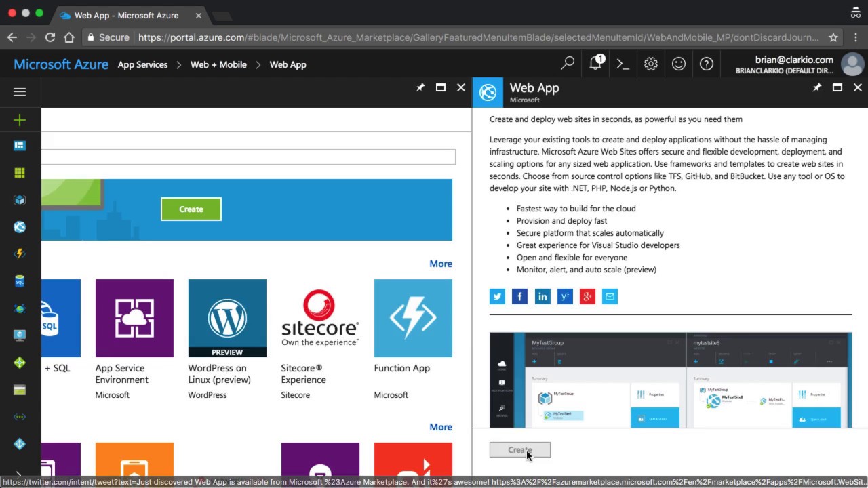Go back in browser history
The height and width of the screenshot is (488, 868).
pos(12,37)
